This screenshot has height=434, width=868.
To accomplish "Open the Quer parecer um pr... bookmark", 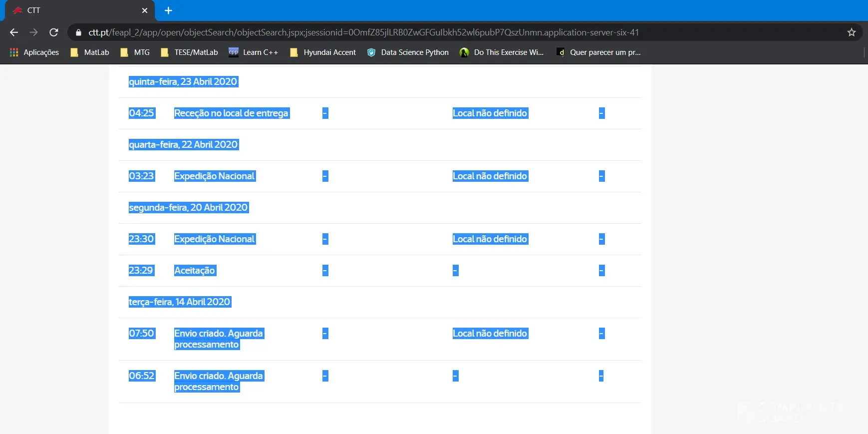I will click(598, 52).
